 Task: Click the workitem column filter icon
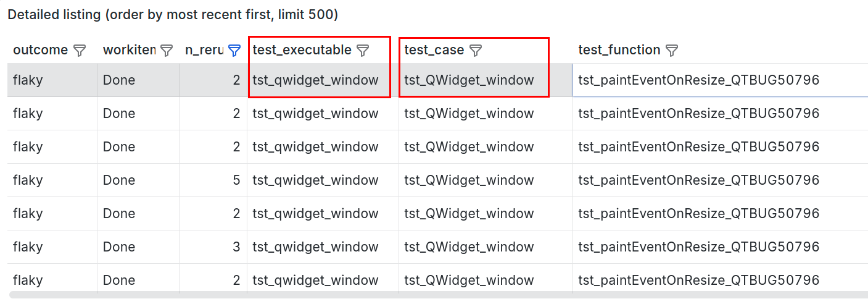point(167,51)
